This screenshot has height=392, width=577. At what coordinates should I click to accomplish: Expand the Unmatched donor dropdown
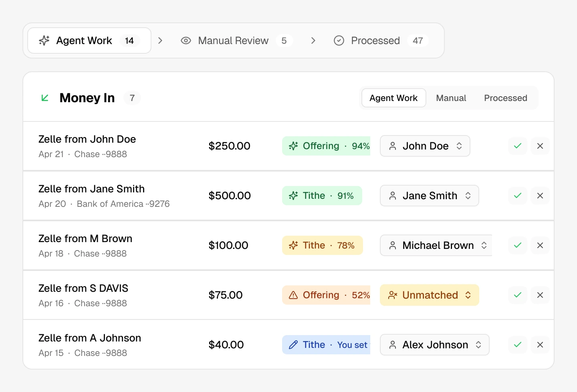click(x=429, y=295)
